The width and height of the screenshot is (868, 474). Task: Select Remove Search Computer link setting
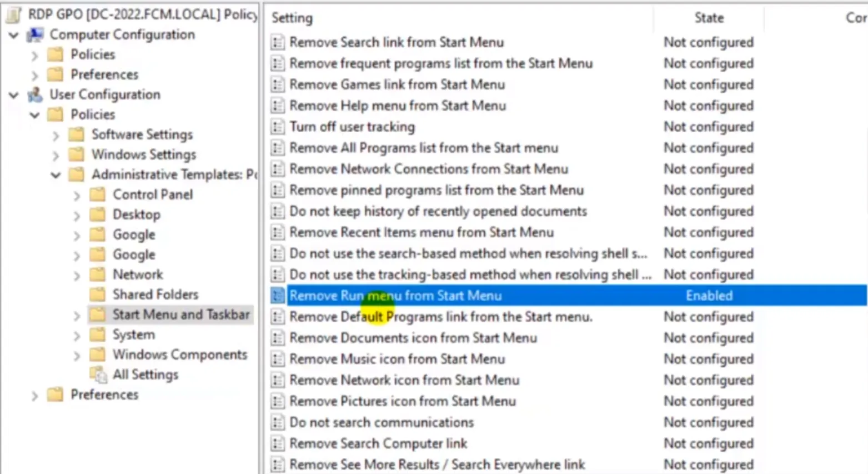point(378,443)
